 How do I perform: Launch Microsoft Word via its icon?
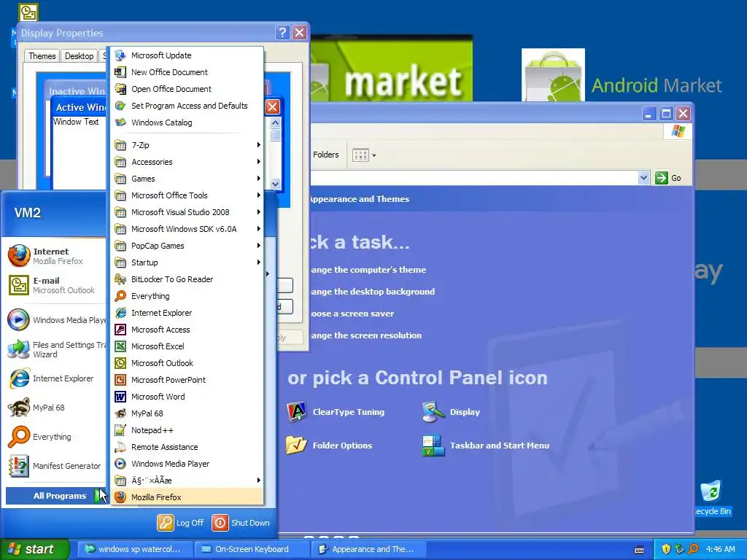click(x=120, y=396)
